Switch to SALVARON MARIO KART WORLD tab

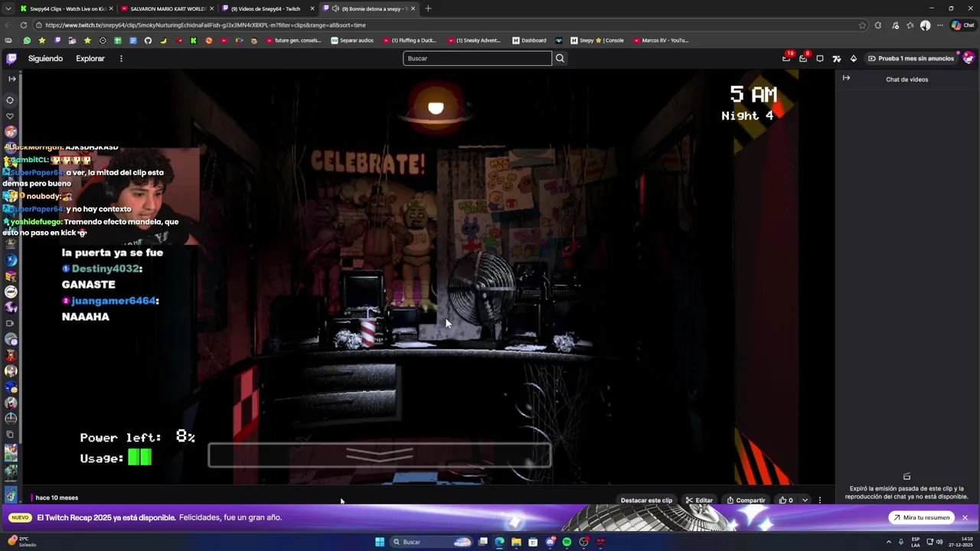[x=167, y=8]
